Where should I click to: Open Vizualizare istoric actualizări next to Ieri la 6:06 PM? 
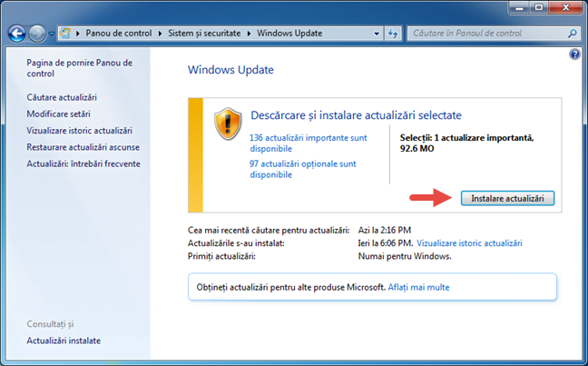point(469,243)
